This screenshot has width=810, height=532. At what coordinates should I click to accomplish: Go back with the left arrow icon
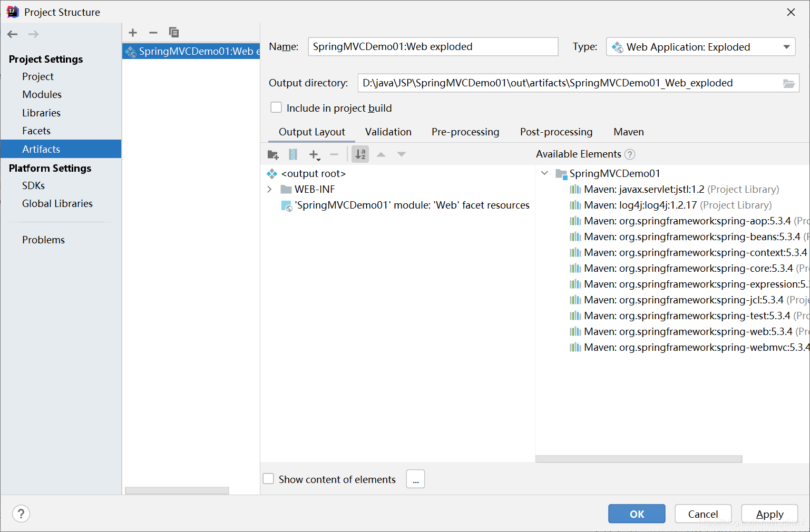(x=13, y=34)
